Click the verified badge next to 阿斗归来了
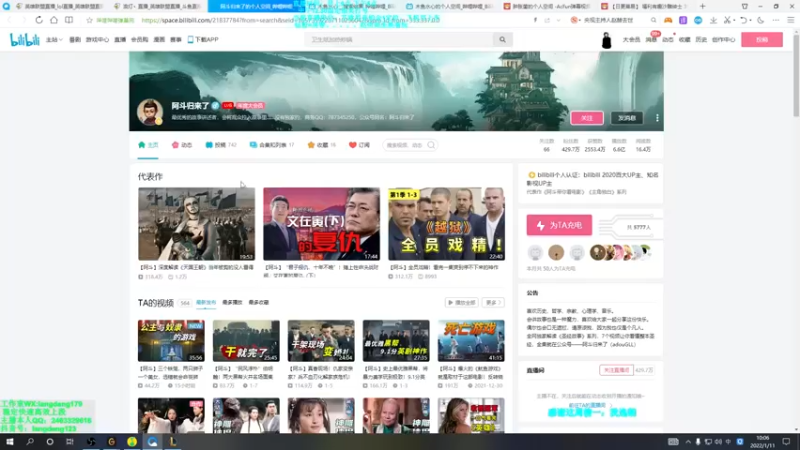This screenshot has height=450, width=800. pos(215,106)
